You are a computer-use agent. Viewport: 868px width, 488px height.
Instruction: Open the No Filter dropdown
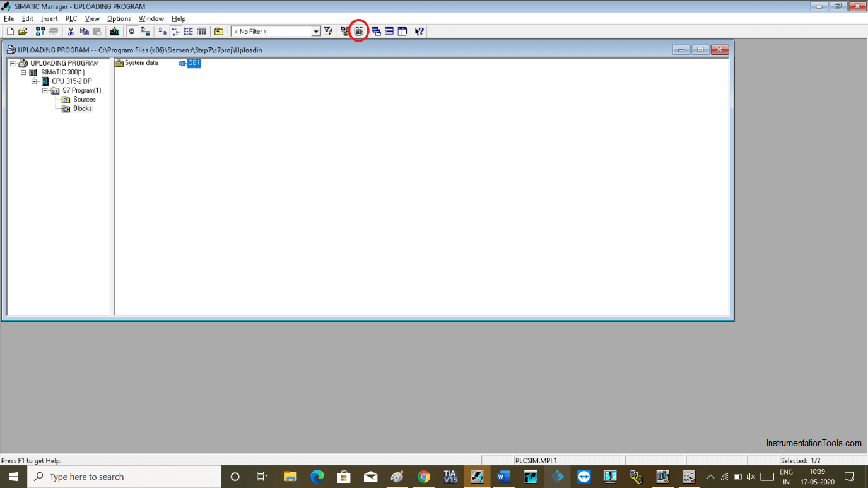[316, 32]
